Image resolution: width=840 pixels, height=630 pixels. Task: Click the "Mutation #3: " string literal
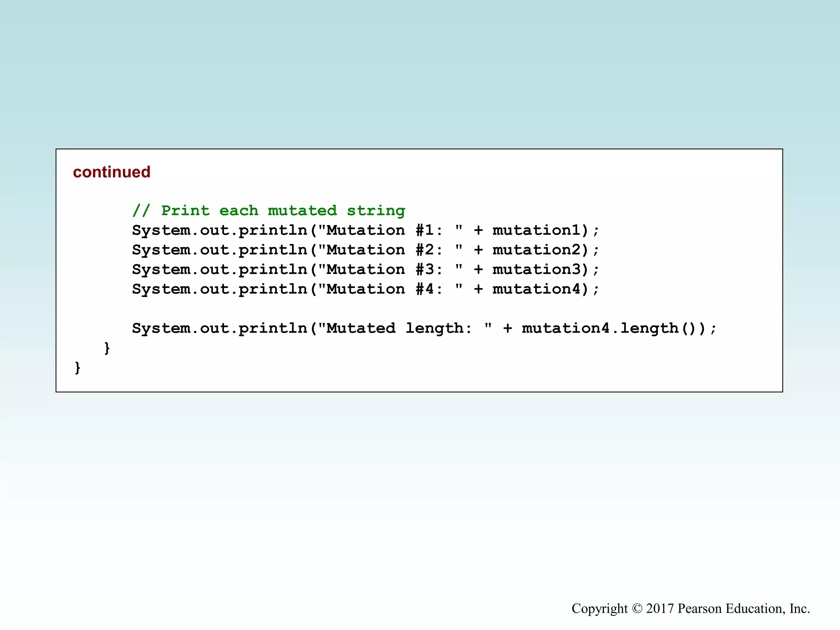tap(390, 270)
